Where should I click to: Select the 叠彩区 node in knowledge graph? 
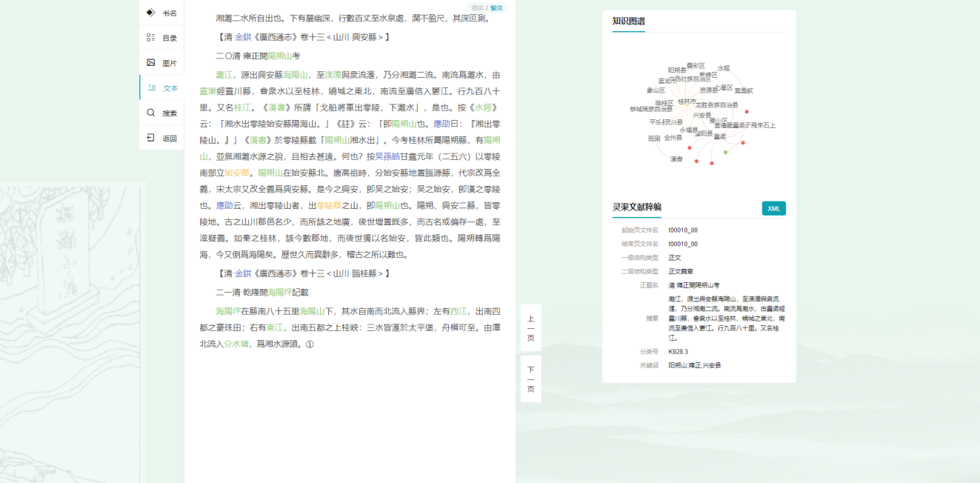click(696, 65)
